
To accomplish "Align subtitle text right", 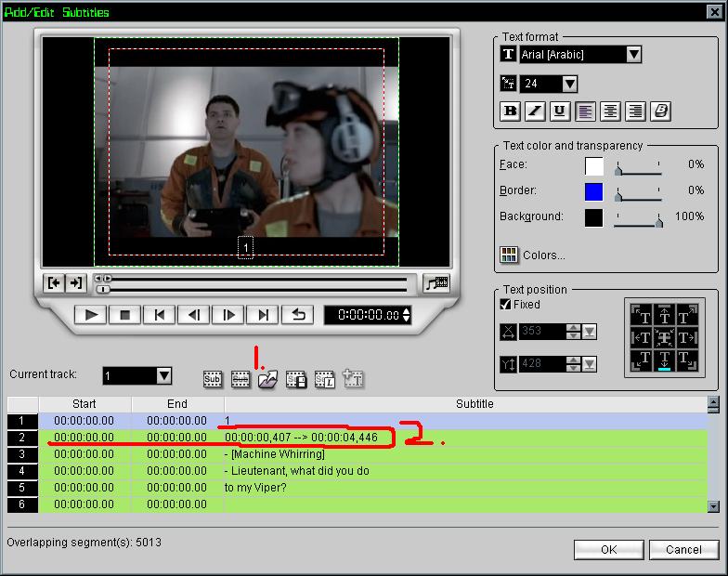I will (x=635, y=111).
